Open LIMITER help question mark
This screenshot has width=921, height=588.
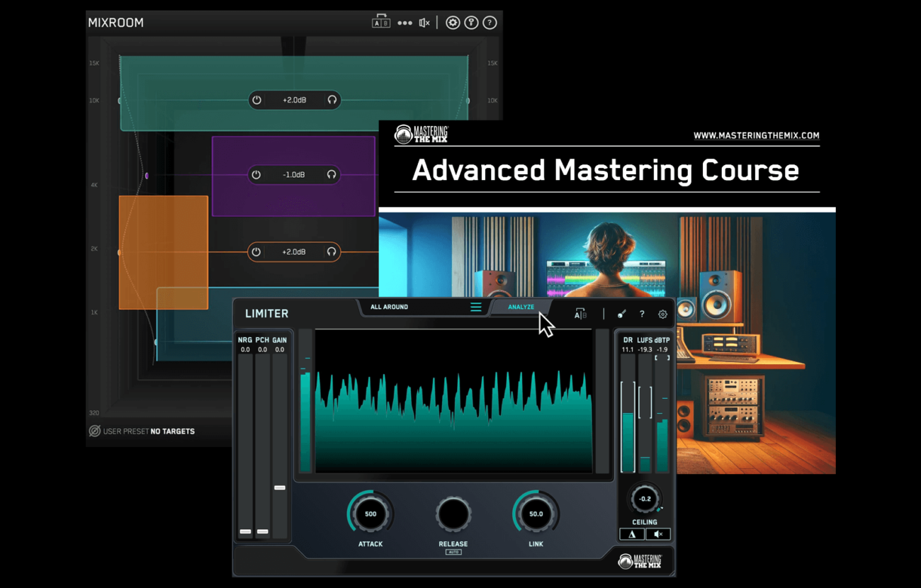641,314
